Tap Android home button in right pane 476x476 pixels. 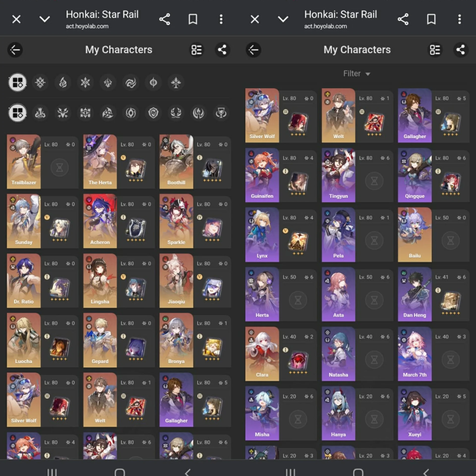tap(358, 472)
